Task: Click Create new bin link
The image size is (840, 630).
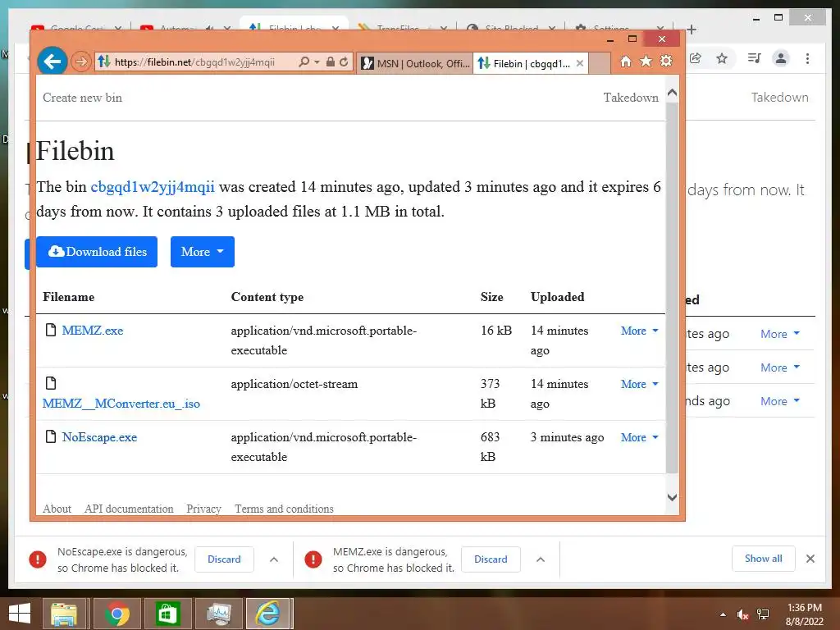Action: pos(83,98)
